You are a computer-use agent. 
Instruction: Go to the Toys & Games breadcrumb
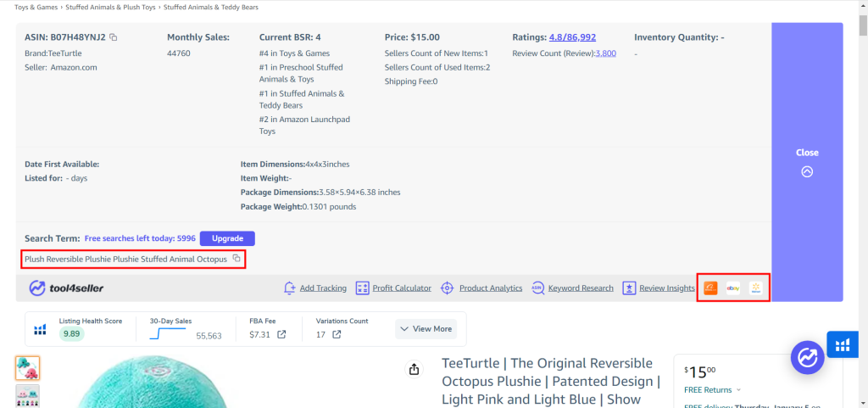click(x=36, y=7)
